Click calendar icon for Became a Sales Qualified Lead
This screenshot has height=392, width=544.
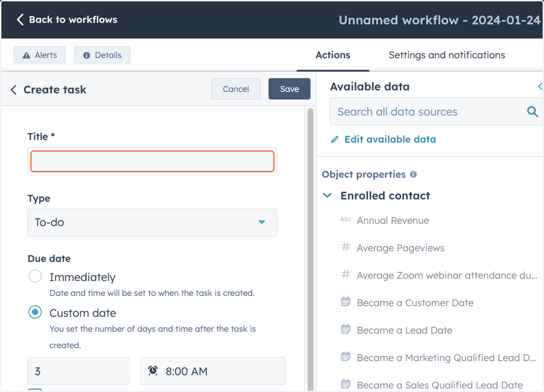345,385
